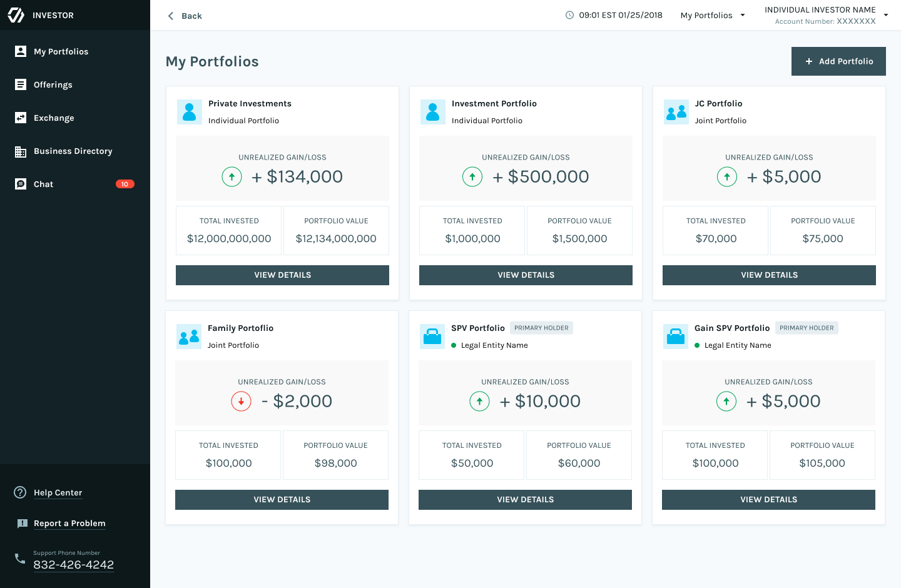This screenshot has width=901, height=588.
Task: Click the chat unread count badge
Action: (x=125, y=184)
